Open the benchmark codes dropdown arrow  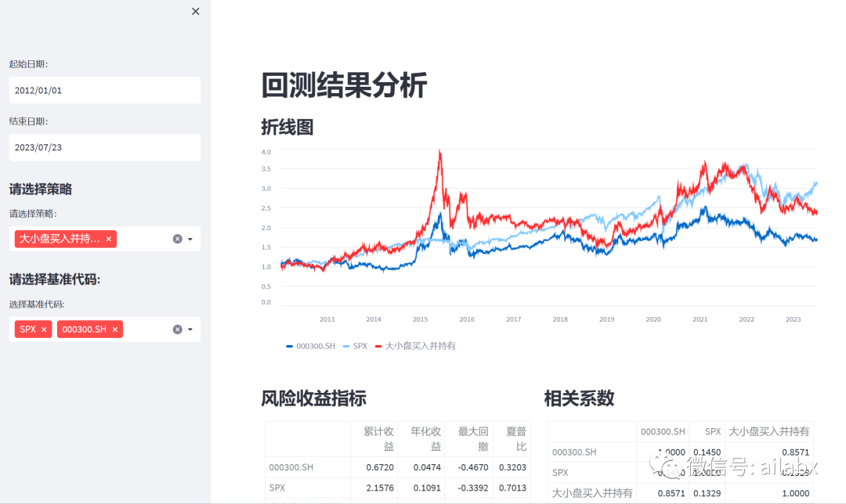point(190,329)
